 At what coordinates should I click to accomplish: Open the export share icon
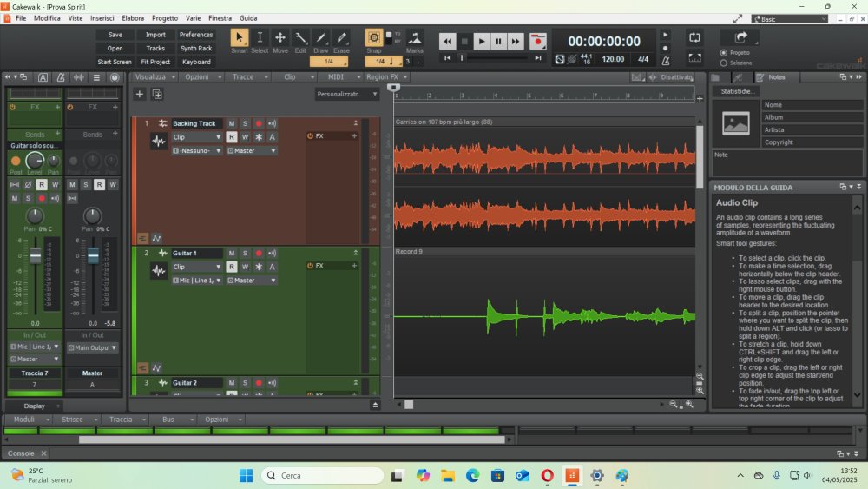(x=740, y=37)
